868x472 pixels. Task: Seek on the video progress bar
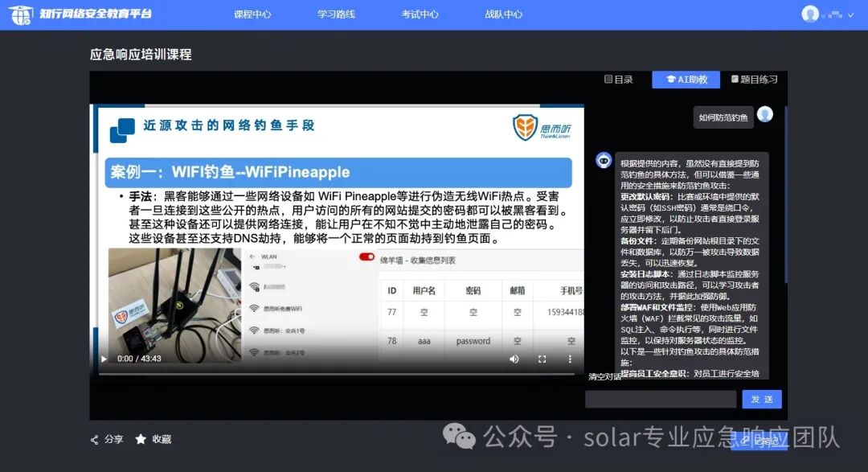tap(337, 374)
